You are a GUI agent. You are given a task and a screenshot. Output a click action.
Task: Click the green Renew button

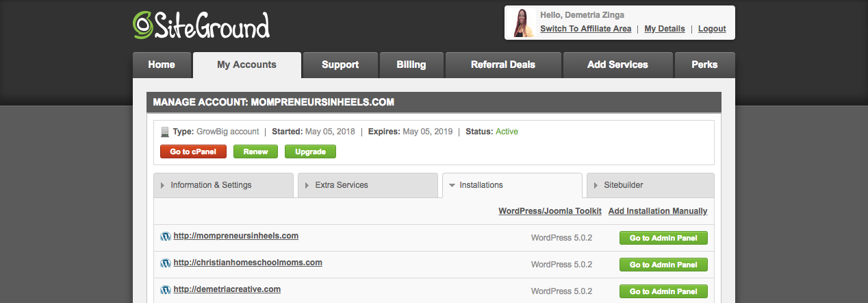[x=255, y=151]
